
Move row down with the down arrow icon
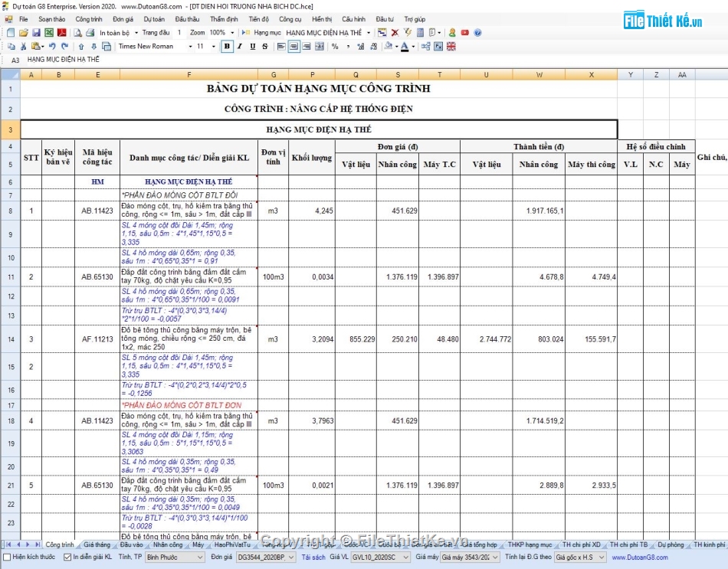(93, 47)
